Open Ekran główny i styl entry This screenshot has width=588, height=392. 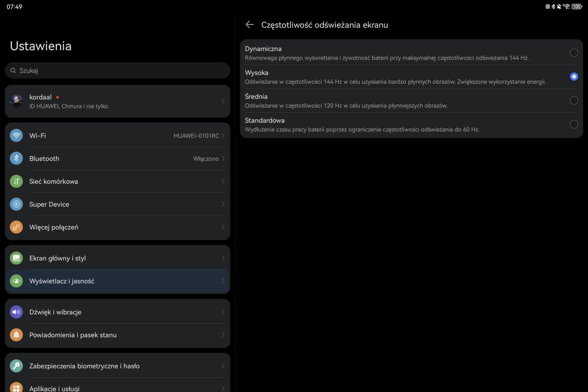(x=118, y=258)
